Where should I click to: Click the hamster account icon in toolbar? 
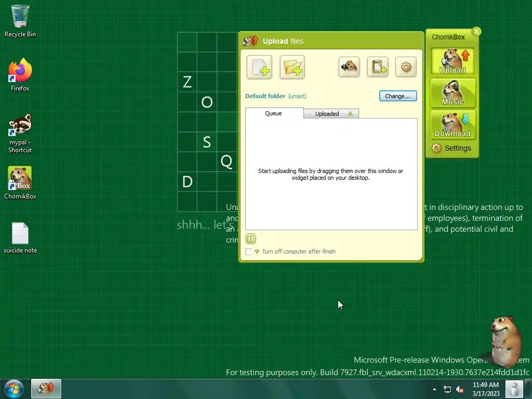coord(349,67)
